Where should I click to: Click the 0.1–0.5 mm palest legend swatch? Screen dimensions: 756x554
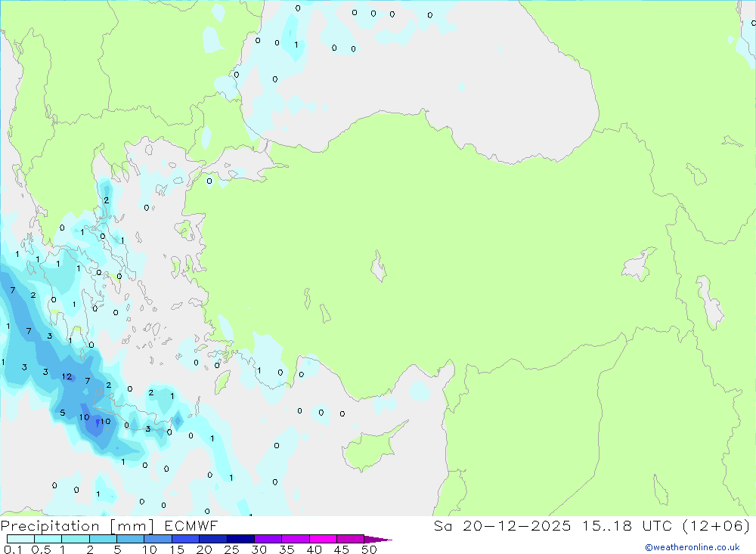tap(20, 539)
